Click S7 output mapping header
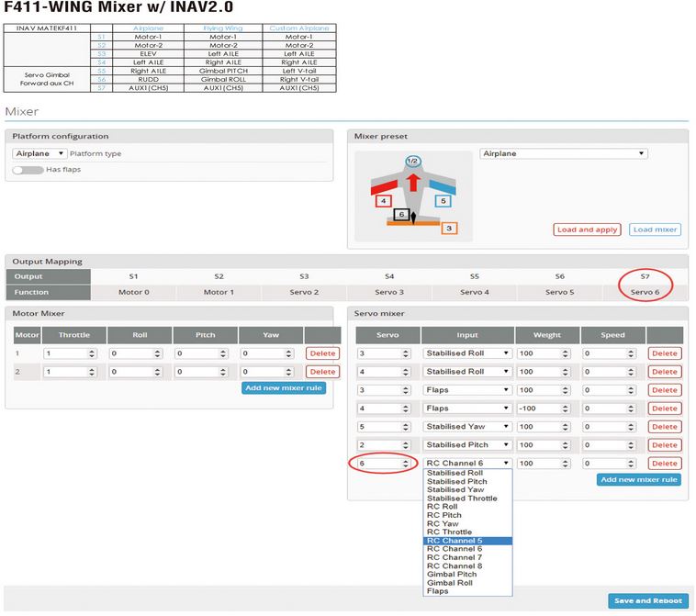Viewport: 696px width, 616px height. (x=645, y=276)
